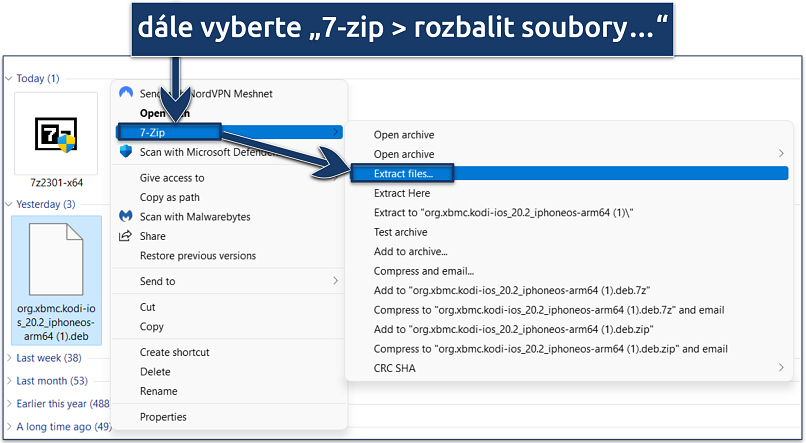Viewport: 806px width, 443px height.
Task: Choose Extract files... in 7-Zip submenu
Action: (569, 173)
